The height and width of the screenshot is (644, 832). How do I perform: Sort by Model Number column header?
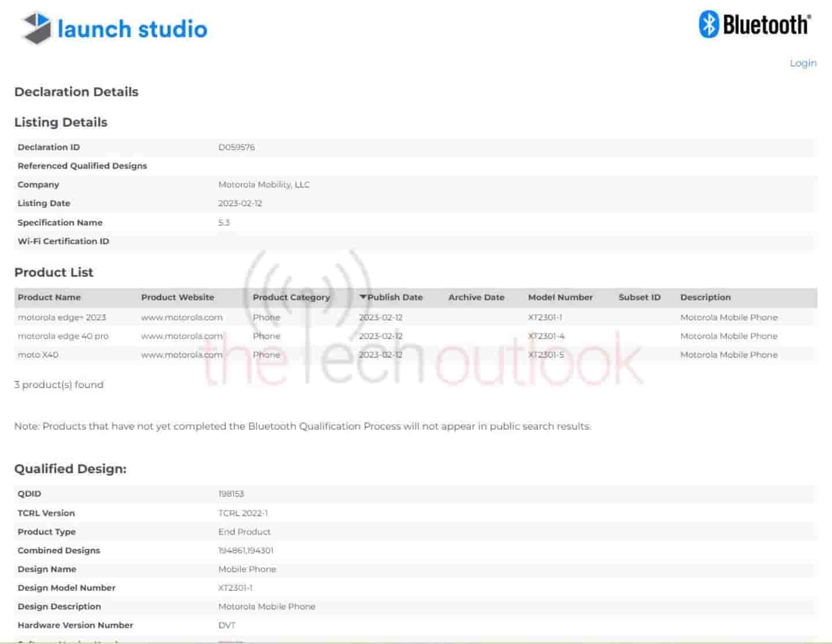tap(560, 297)
